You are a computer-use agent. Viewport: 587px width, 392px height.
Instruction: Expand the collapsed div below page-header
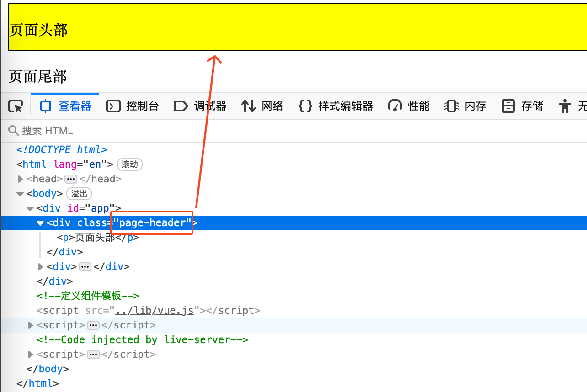coord(41,267)
